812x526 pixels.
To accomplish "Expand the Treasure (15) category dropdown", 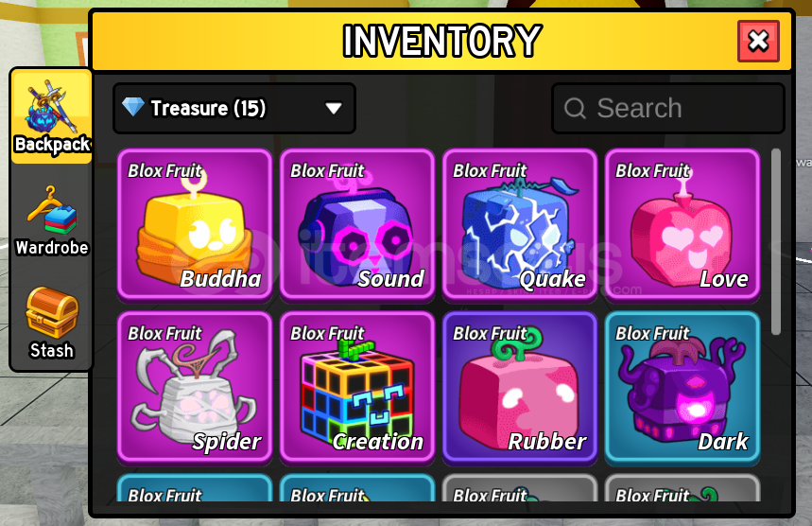I will [234, 108].
